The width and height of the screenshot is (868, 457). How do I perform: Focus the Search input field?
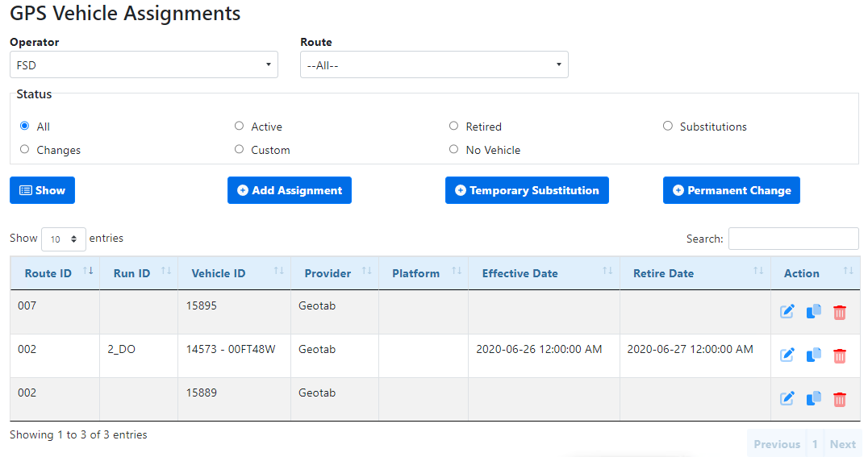793,239
